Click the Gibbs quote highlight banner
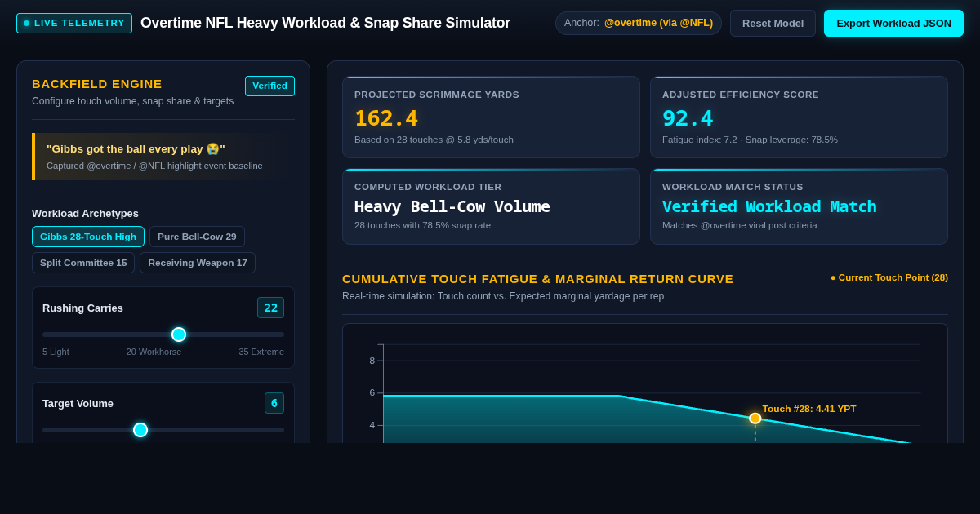Image resolution: width=980 pixels, height=514 pixels. tap(163, 157)
